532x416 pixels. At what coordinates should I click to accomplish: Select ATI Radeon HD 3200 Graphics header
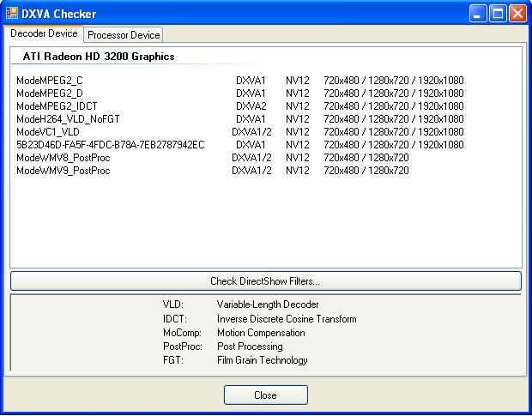click(99, 57)
